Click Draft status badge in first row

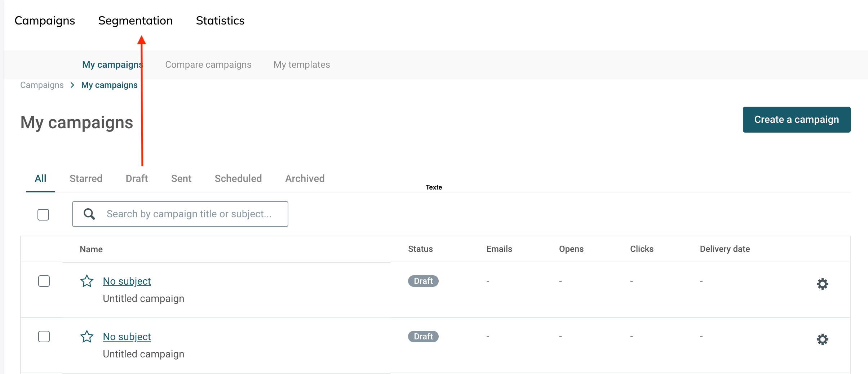(423, 281)
